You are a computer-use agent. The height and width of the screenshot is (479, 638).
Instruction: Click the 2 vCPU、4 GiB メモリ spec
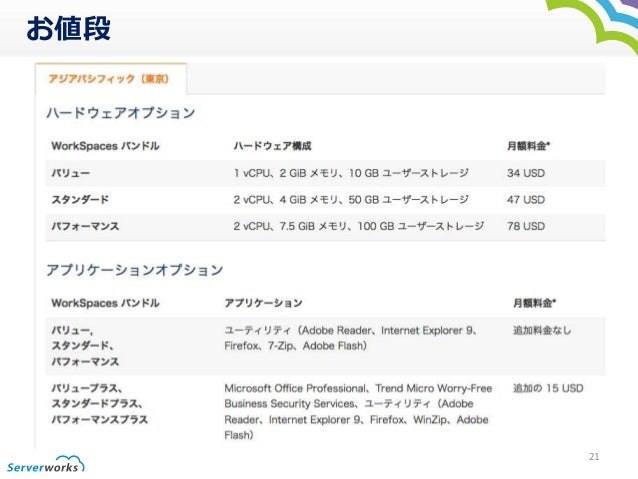coord(351,200)
